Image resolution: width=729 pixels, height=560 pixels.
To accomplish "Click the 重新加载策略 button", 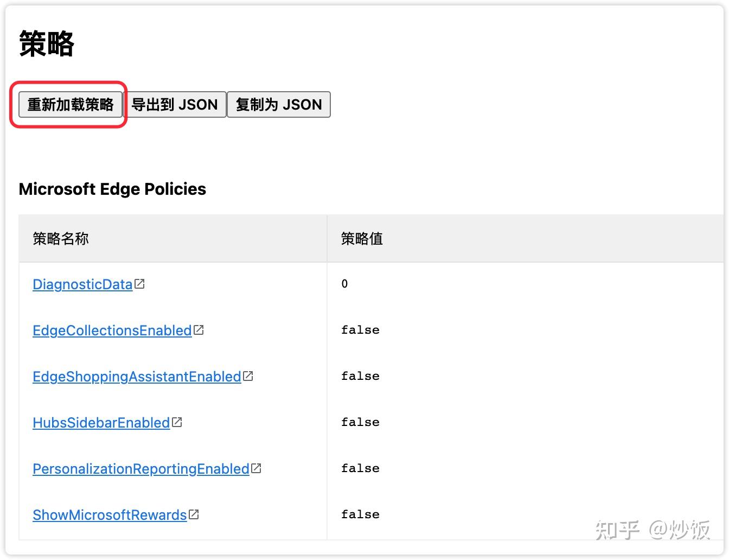I will coord(71,104).
